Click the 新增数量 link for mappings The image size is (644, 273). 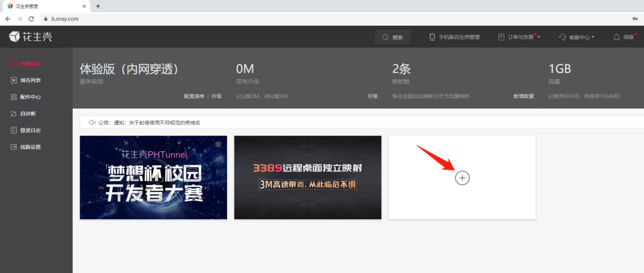coord(524,96)
